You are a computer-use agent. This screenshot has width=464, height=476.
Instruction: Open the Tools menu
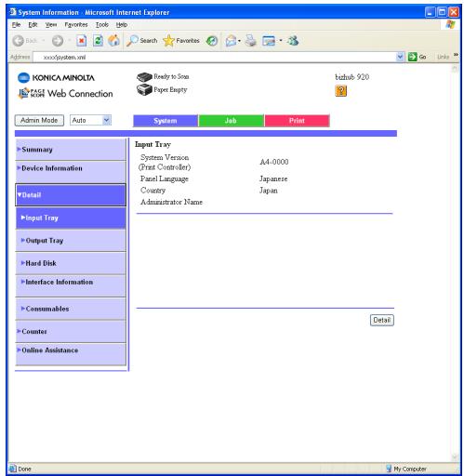point(102,25)
